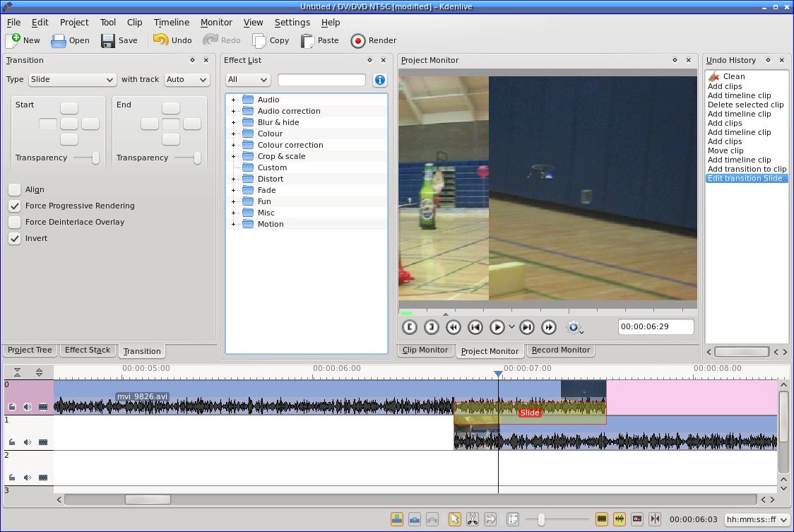This screenshot has width=794, height=532.
Task: Expand tracks with the up-down arrows icon
Action: click(x=39, y=372)
